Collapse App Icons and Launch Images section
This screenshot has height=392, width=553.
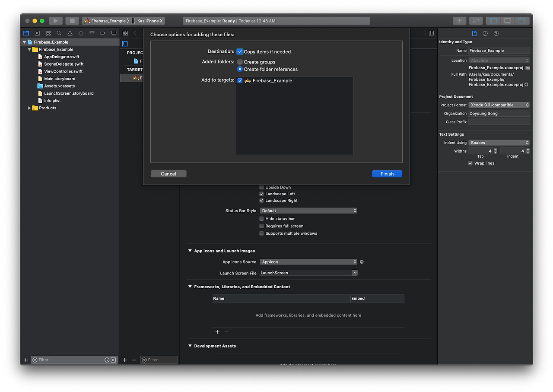[190, 251]
